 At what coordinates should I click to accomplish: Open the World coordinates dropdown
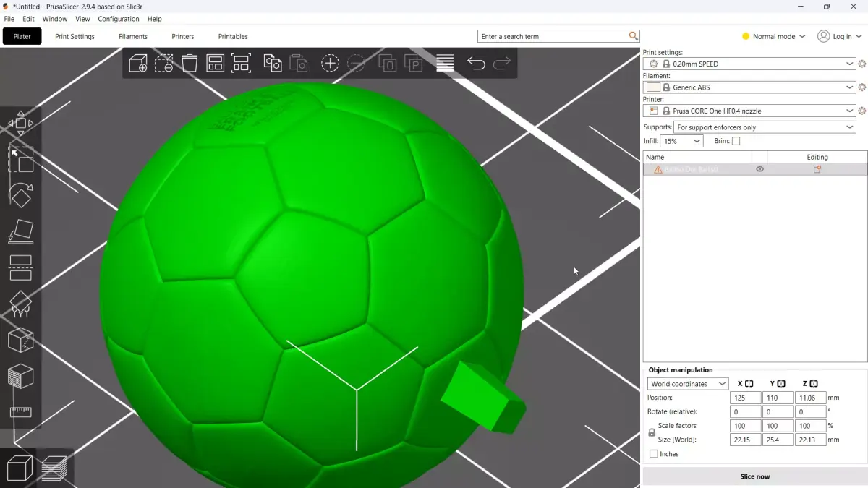[688, 384]
